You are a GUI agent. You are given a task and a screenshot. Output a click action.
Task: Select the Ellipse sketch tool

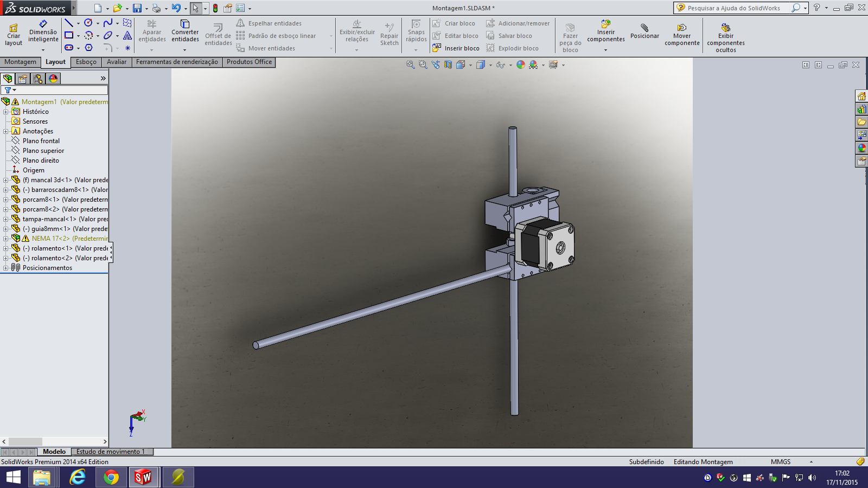pyautogui.click(x=108, y=35)
